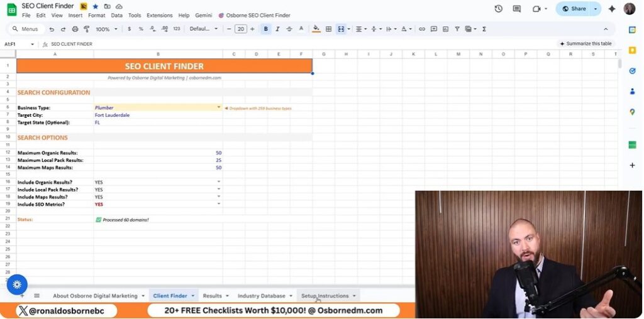Open the Gemini menu
Image resolution: width=644 pixels, height=319 pixels.
click(x=203, y=16)
